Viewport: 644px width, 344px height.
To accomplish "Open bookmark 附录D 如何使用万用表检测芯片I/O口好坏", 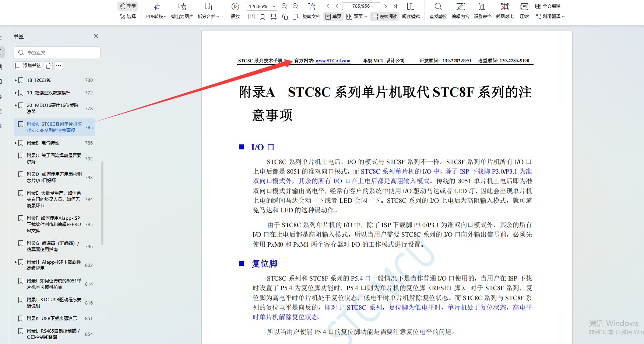I will coord(54,177).
